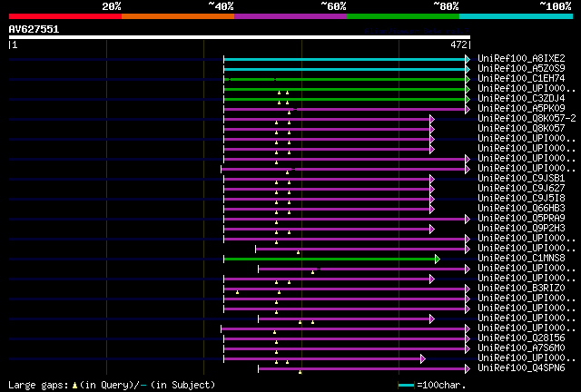
Task: Click the purple arrowhead ending the C9JSB1 alignment
Action: 432,180
